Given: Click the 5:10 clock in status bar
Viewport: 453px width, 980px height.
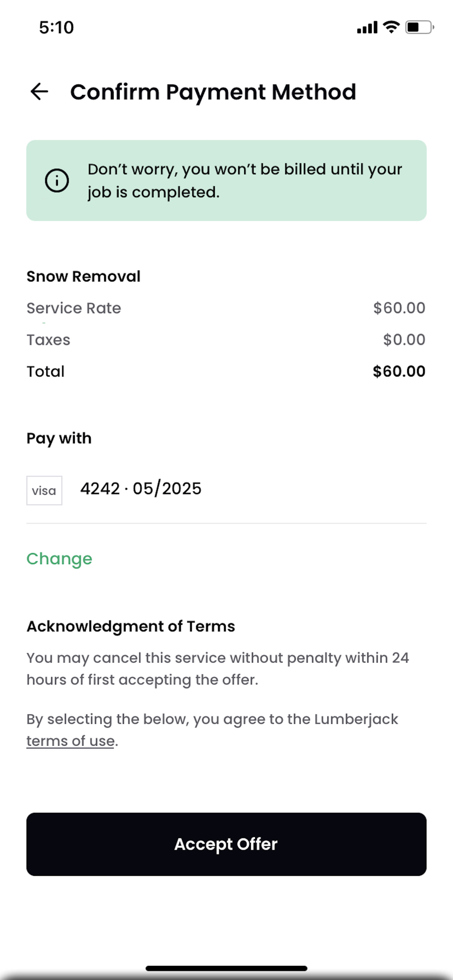Looking at the screenshot, I should [56, 27].
